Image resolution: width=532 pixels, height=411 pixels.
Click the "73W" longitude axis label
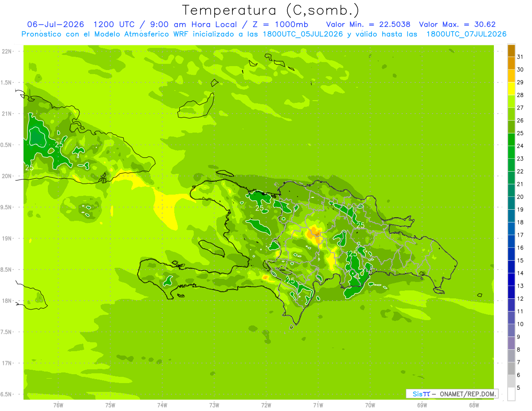(x=214, y=405)
